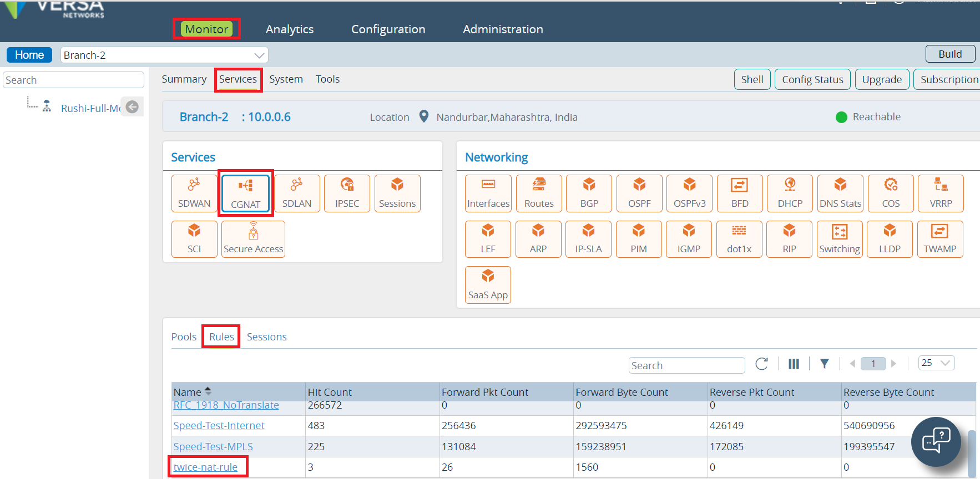
Task: Open the LEF networking tile
Action: tap(488, 239)
